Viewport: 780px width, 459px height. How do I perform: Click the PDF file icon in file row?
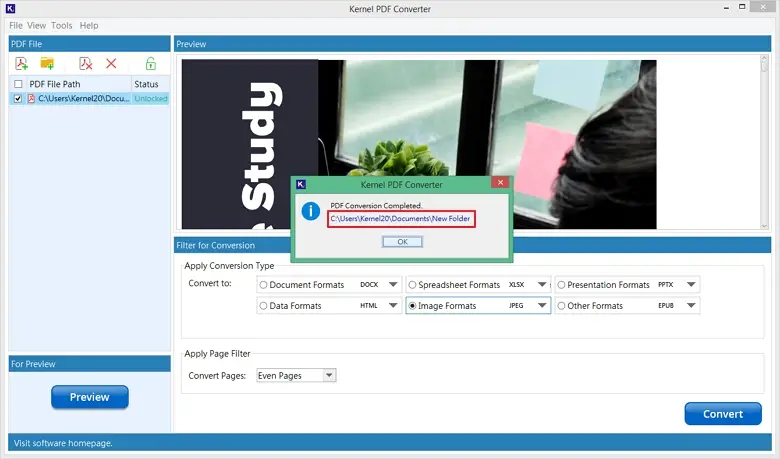pos(31,98)
